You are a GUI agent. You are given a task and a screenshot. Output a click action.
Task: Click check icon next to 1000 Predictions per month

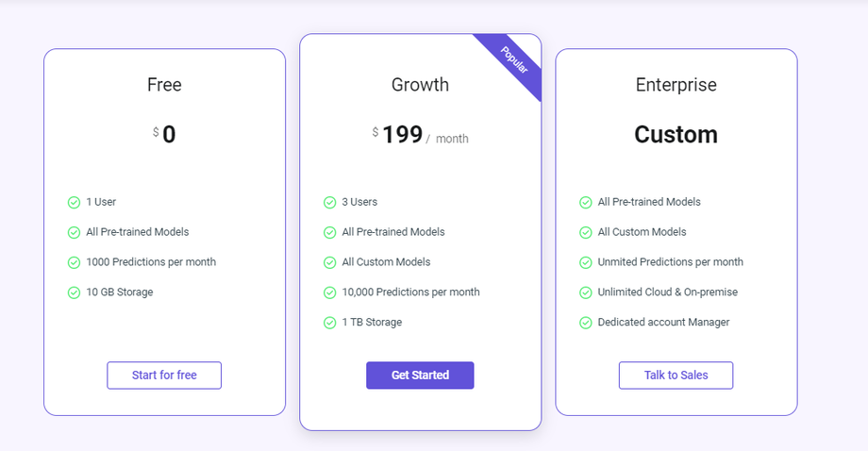74,262
